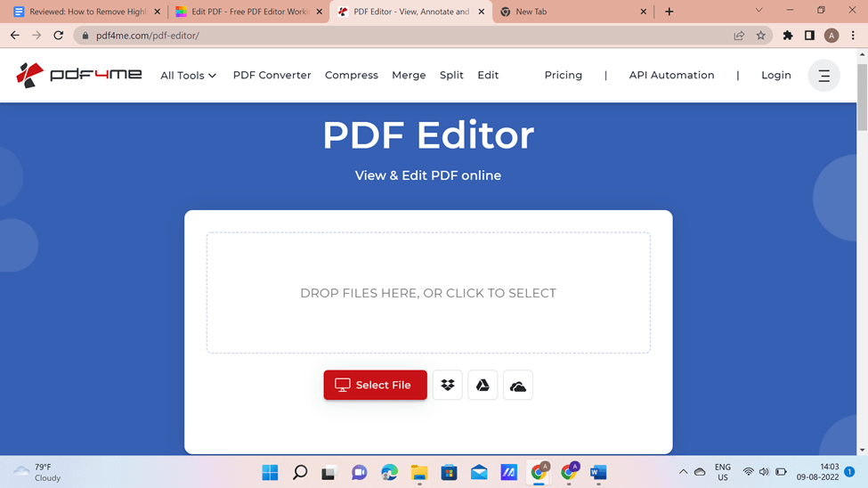This screenshot has width=868, height=488.
Task: Toggle the Chrome side panel
Action: [x=809, y=36]
